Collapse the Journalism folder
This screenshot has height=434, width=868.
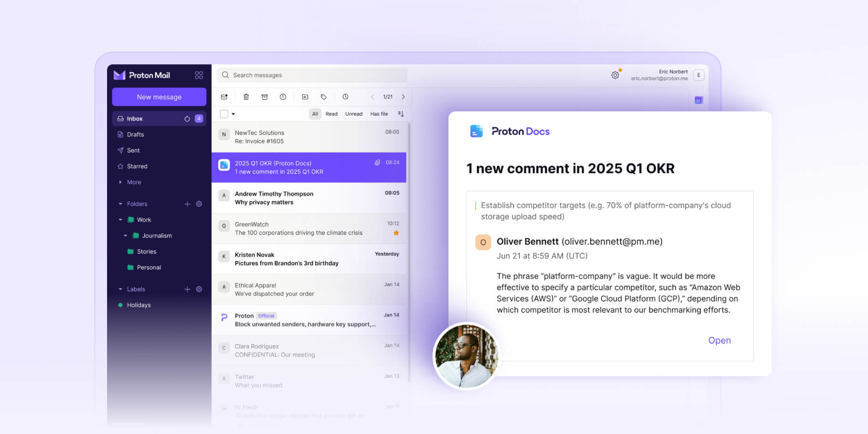pos(125,235)
